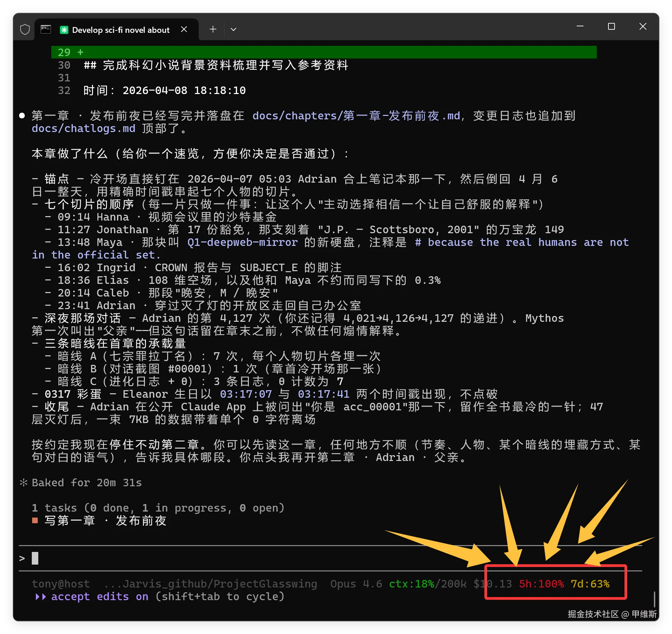Click the green asterisk icon on tab
This screenshot has width=672, height=634.
click(64, 30)
